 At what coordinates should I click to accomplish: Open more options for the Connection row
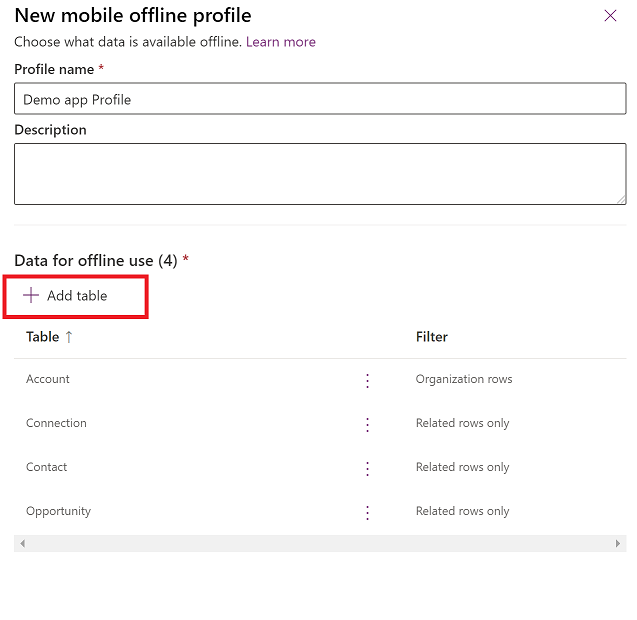coord(367,424)
